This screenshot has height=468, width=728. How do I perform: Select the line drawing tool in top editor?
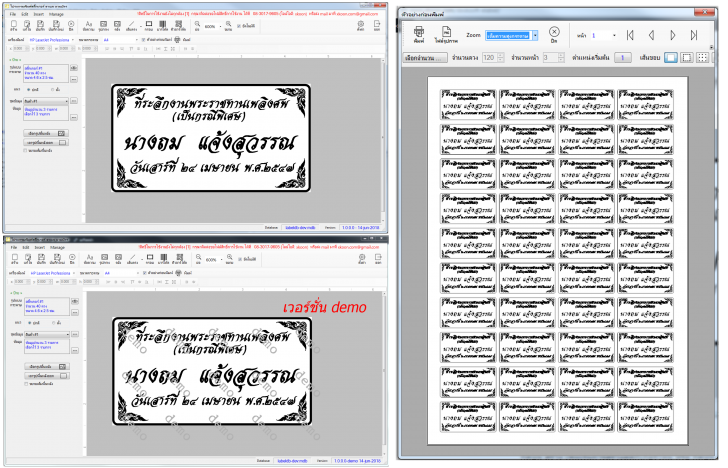[131, 25]
